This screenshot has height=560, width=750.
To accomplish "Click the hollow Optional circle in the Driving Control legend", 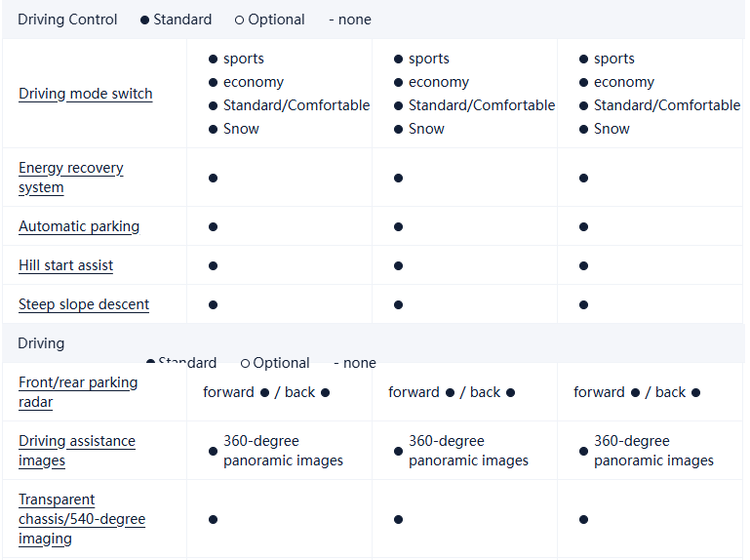I will (240, 20).
